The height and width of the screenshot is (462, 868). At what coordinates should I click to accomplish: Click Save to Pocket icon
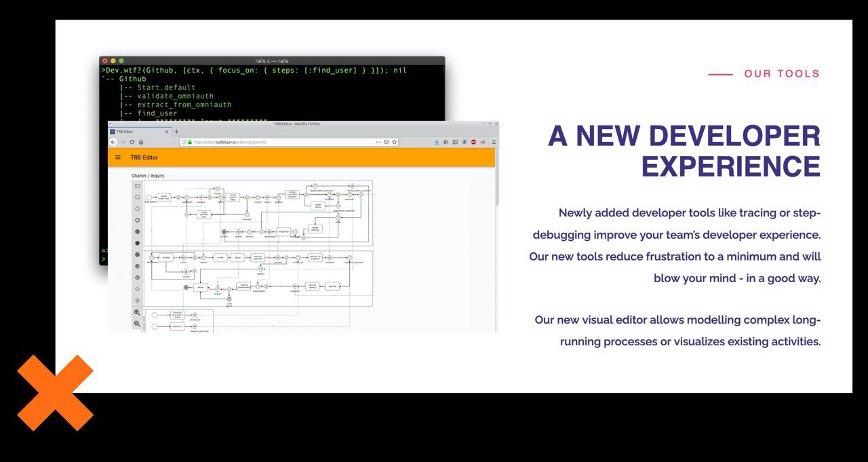tap(387, 142)
